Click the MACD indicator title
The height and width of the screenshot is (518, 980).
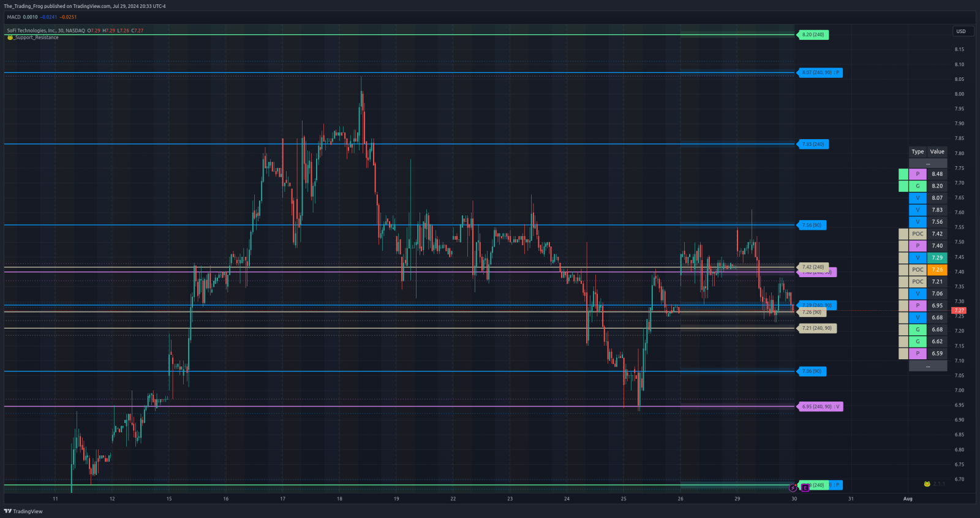pyautogui.click(x=13, y=17)
